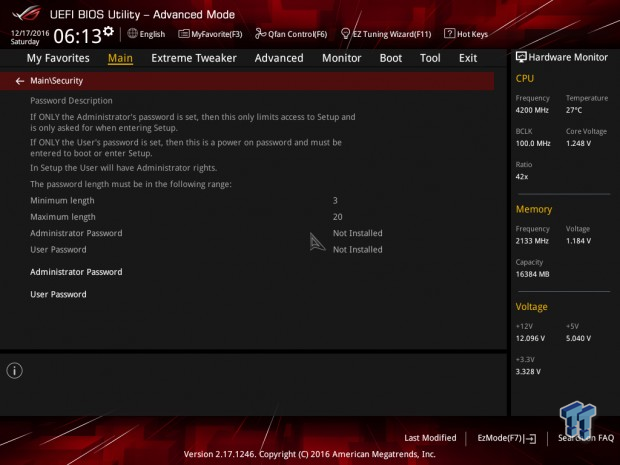Click the Version 2.17.1246 copyright line

click(x=310, y=454)
